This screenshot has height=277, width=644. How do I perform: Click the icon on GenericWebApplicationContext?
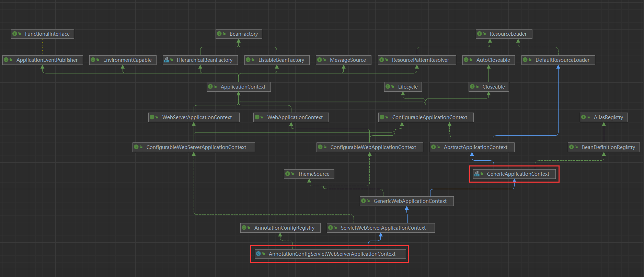tap(364, 201)
